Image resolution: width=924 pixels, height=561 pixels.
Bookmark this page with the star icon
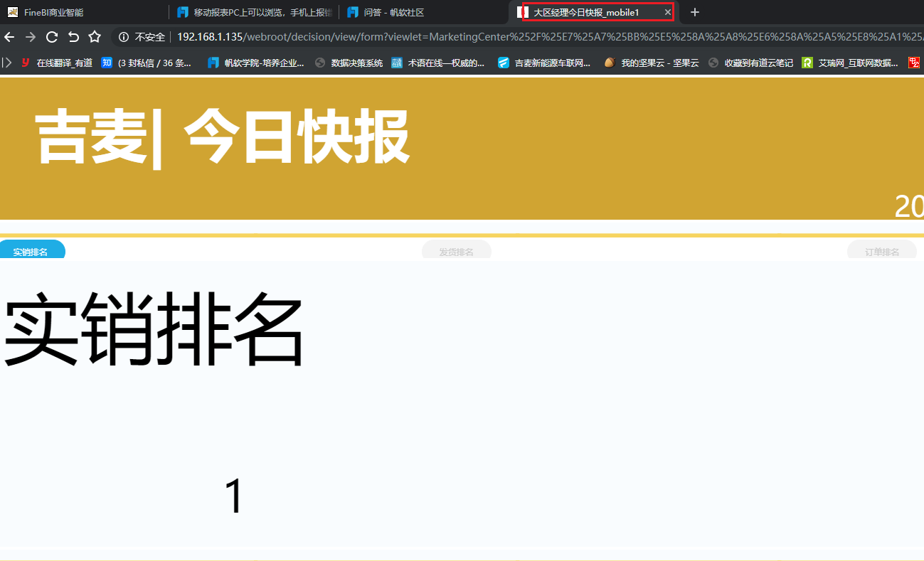(x=95, y=37)
